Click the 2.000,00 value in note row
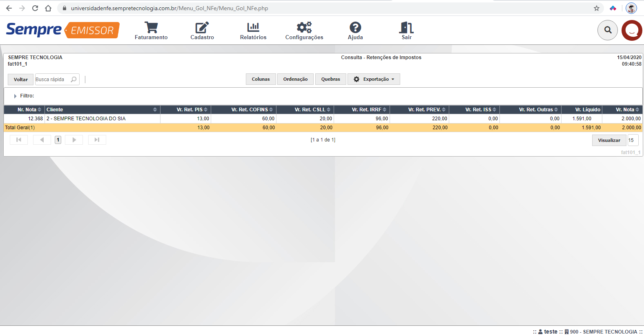 click(x=631, y=119)
